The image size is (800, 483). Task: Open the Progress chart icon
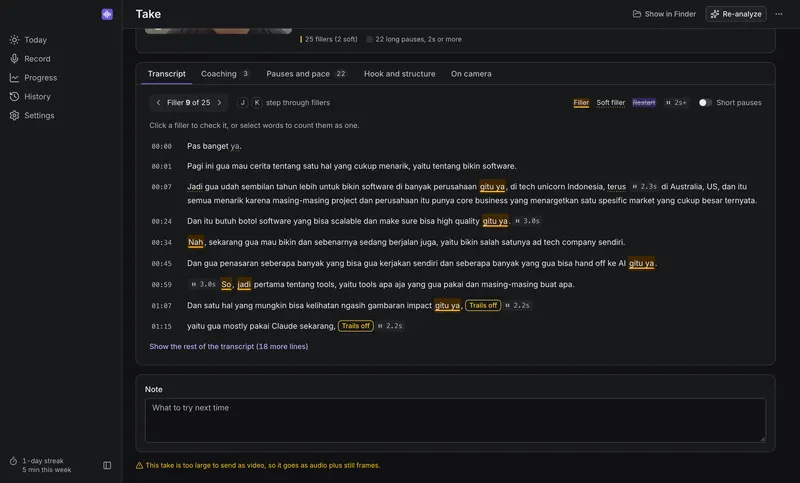[x=14, y=78]
